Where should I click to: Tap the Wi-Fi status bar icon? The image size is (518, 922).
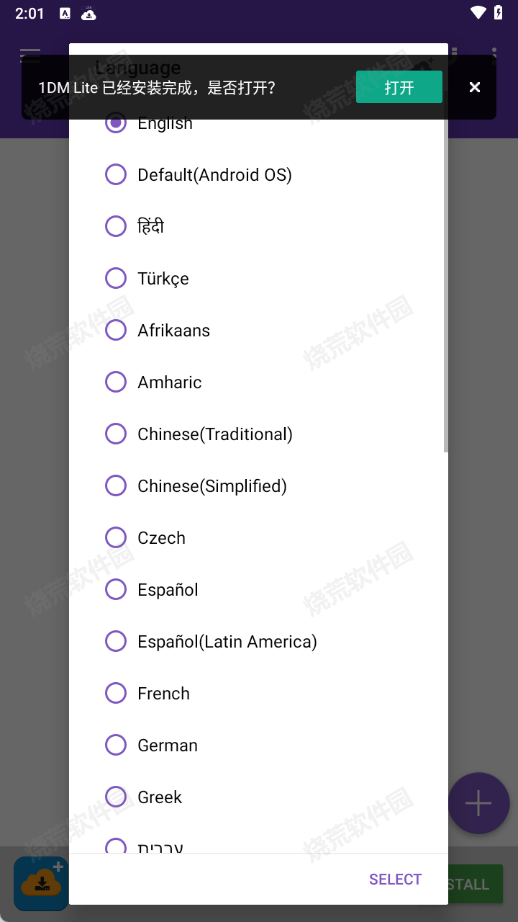point(477,12)
